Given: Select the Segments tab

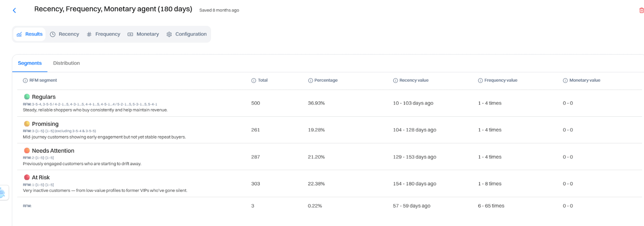Looking at the screenshot, I should [30, 63].
